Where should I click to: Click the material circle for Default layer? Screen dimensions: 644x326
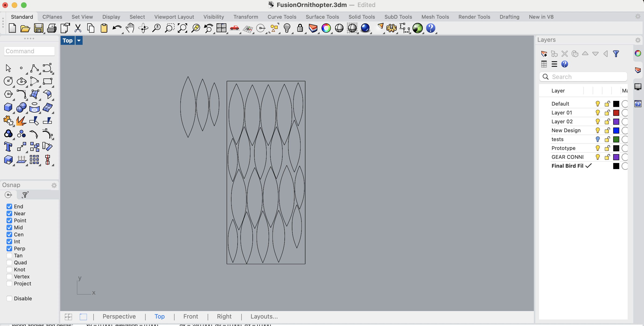point(624,104)
